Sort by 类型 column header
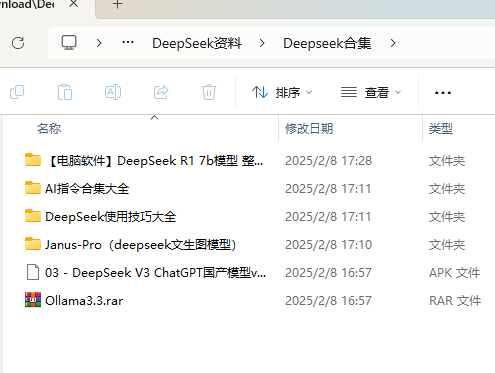This screenshot has height=373, width=495. (441, 128)
